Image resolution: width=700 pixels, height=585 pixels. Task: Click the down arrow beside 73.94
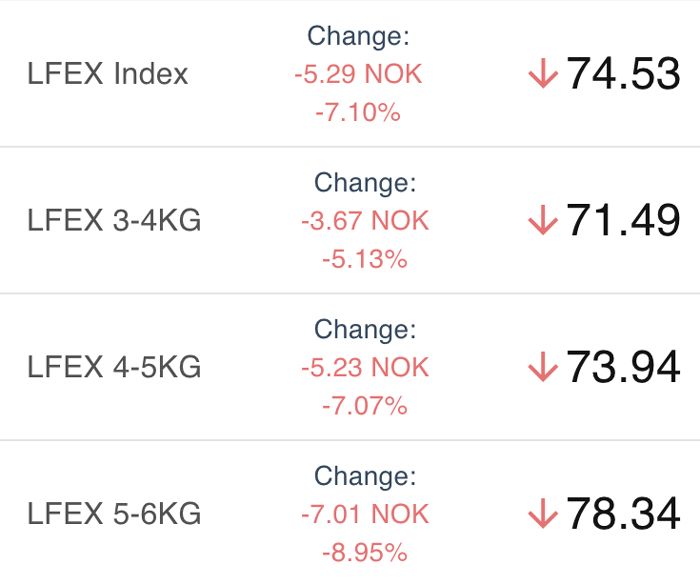coord(543,367)
